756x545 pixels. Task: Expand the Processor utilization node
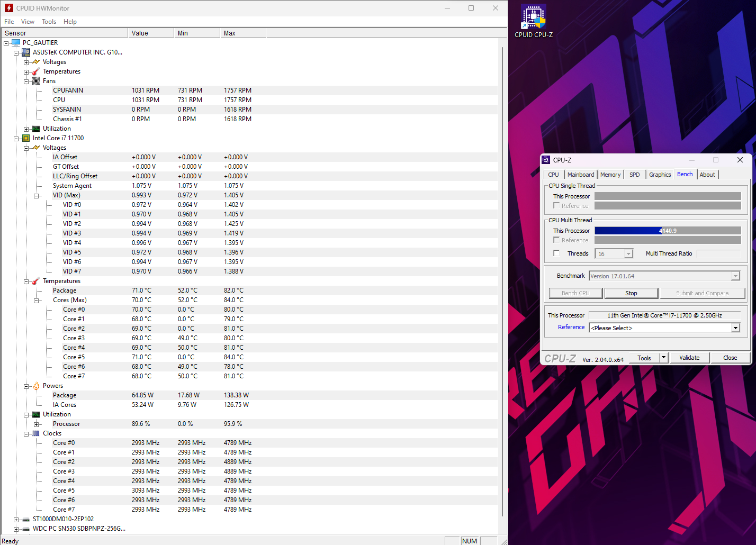point(36,424)
